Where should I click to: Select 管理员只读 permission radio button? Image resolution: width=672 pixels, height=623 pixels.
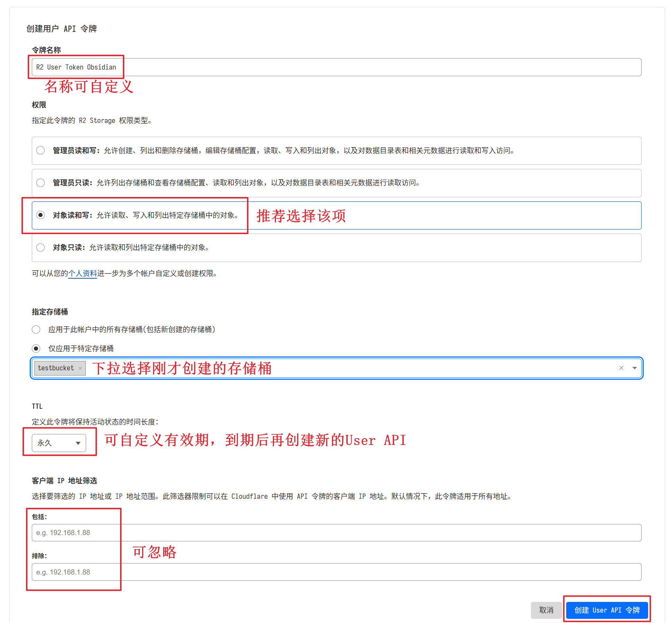click(x=40, y=183)
